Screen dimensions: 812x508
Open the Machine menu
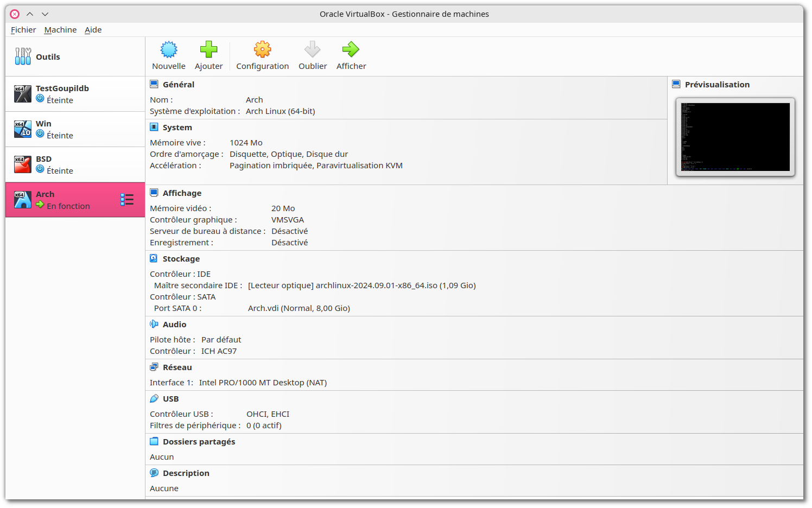click(60, 30)
